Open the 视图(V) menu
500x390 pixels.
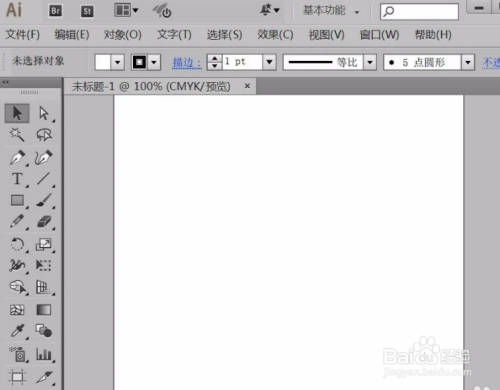pos(326,35)
